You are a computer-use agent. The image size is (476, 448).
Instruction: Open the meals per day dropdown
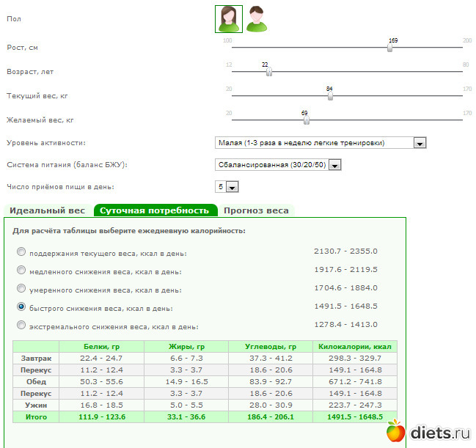[x=225, y=187]
